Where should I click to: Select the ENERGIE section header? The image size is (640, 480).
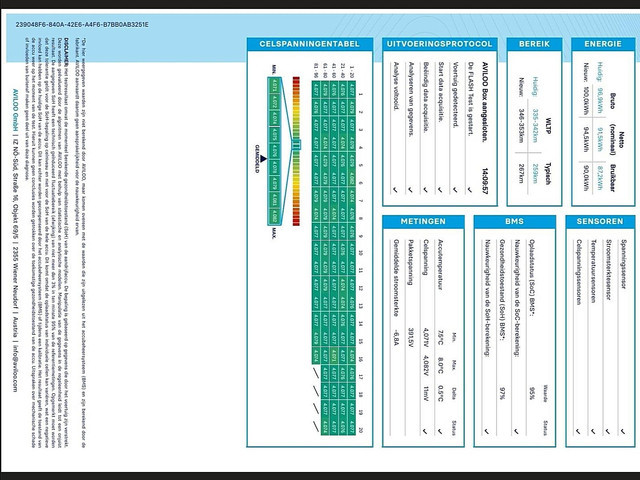click(603, 44)
